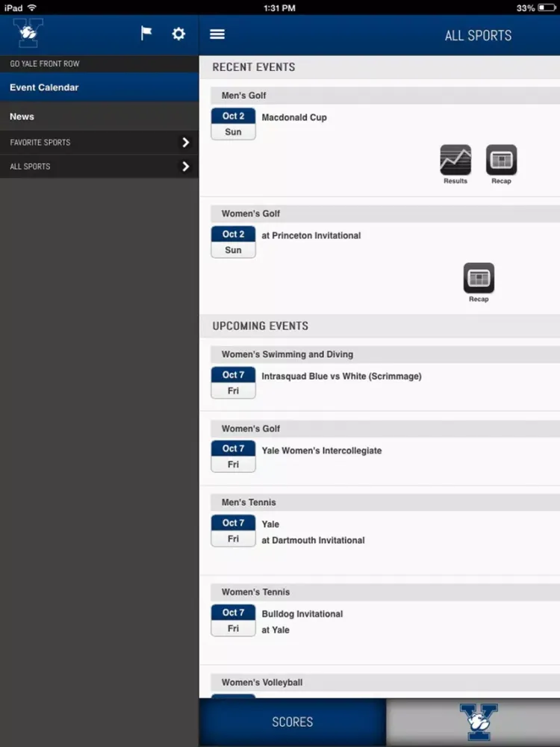This screenshot has width=560, height=747.
Task: Click the Women's Volleyball header
Action: click(385, 682)
